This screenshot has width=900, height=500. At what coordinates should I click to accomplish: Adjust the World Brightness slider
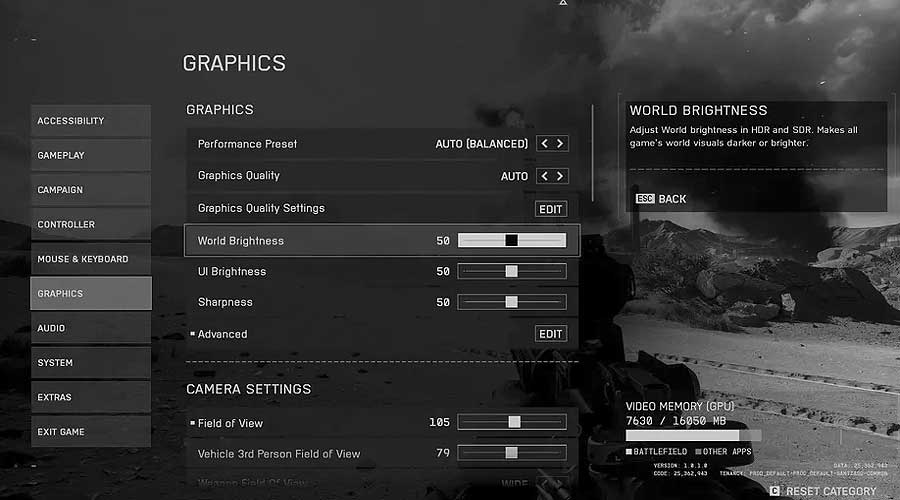511,240
